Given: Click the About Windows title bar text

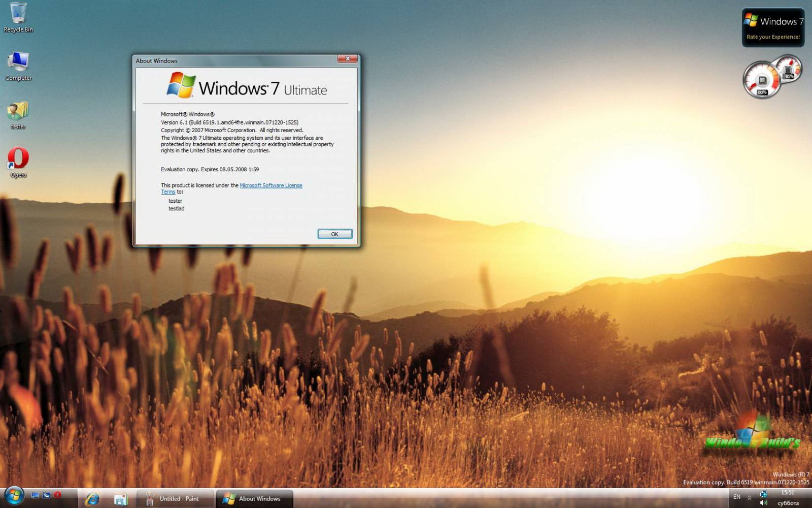Looking at the screenshot, I should click(156, 61).
